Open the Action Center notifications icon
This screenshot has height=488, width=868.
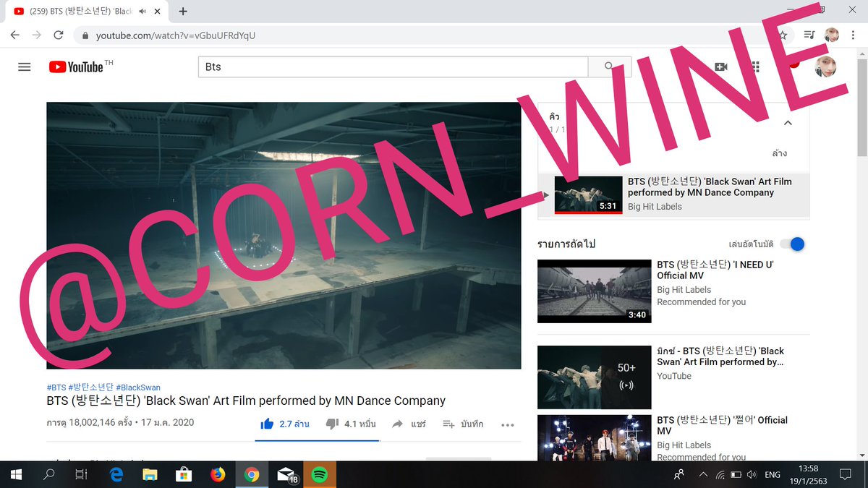(845, 474)
